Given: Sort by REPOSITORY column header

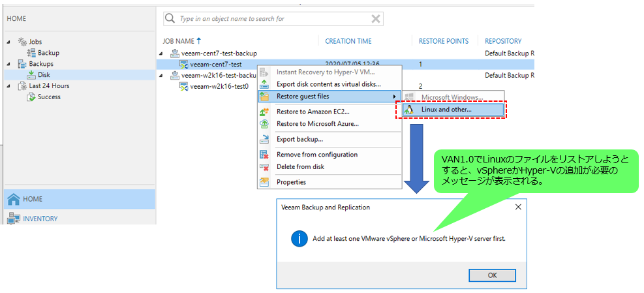Looking at the screenshot, I should tap(503, 41).
